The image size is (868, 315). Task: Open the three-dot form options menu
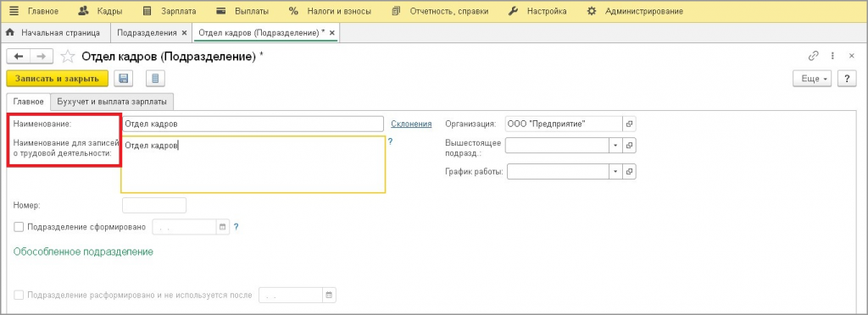point(832,56)
